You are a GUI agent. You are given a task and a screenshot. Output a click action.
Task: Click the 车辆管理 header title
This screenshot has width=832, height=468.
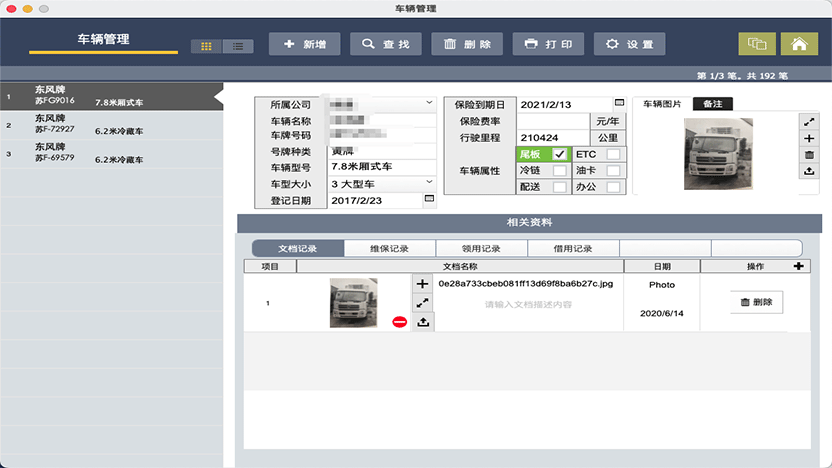103,39
